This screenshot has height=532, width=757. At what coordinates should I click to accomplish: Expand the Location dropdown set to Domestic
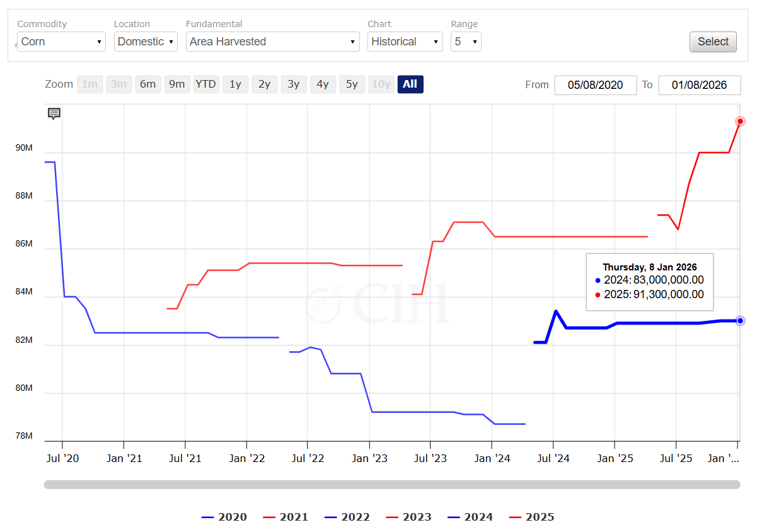point(146,42)
